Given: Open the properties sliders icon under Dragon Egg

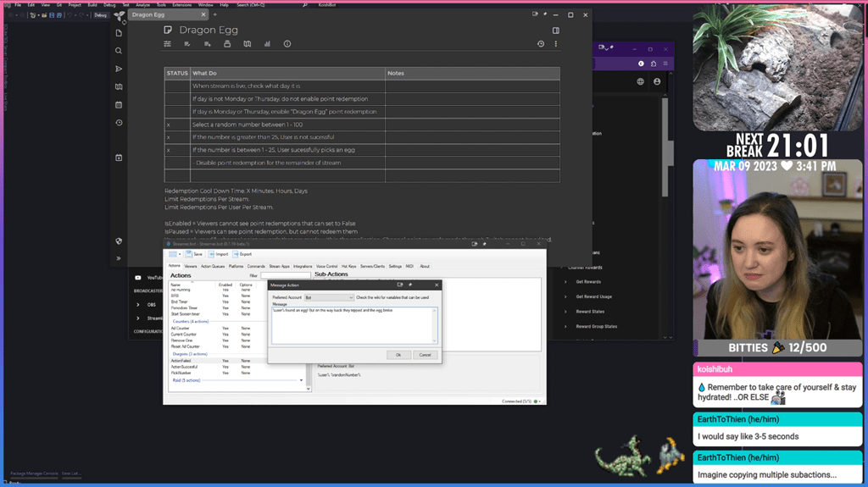Looking at the screenshot, I should [x=167, y=44].
